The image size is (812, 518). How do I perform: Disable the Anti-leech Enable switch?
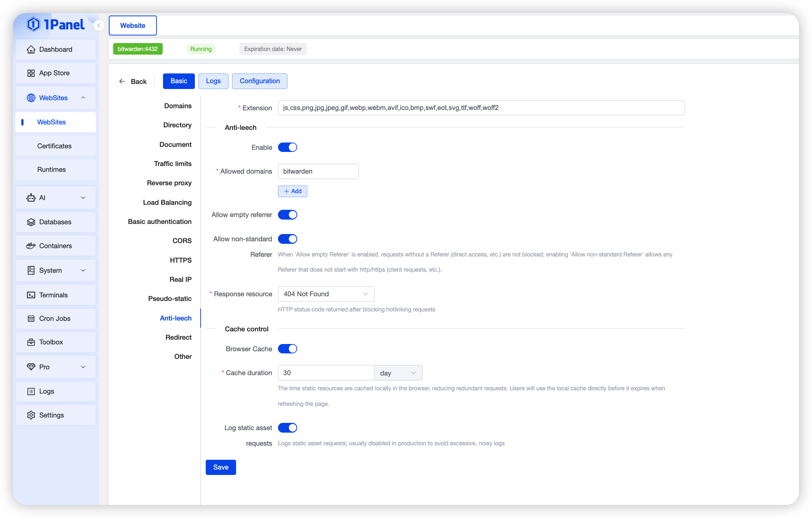pyautogui.click(x=287, y=148)
